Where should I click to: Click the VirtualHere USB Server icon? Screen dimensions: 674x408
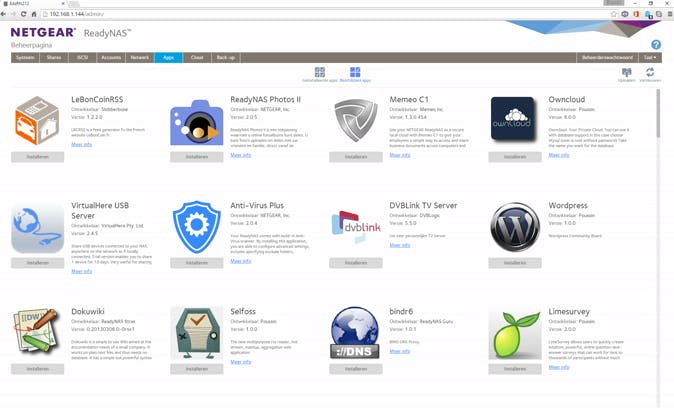[x=37, y=227]
